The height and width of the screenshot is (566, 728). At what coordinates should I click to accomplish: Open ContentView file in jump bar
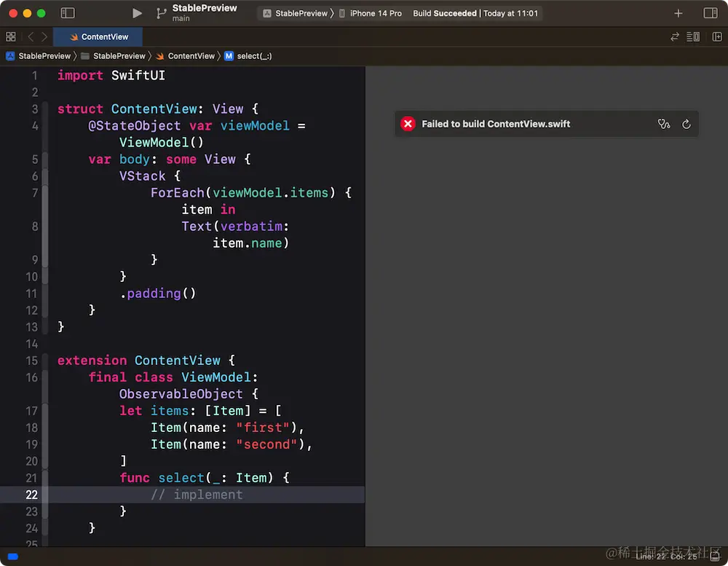(x=185, y=56)
